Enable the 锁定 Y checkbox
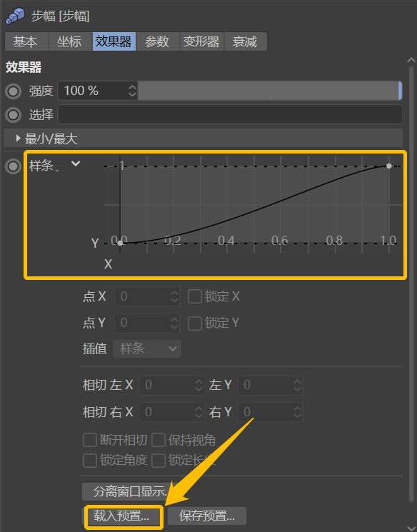Screen dimensions: 417x532 pyautogui.click(x=195, y=323)
